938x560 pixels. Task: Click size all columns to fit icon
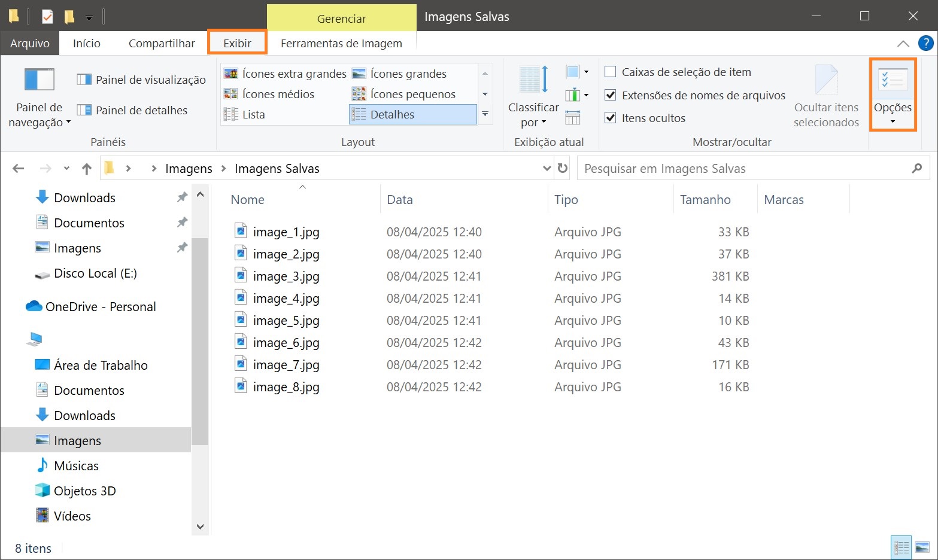(573, 117)
